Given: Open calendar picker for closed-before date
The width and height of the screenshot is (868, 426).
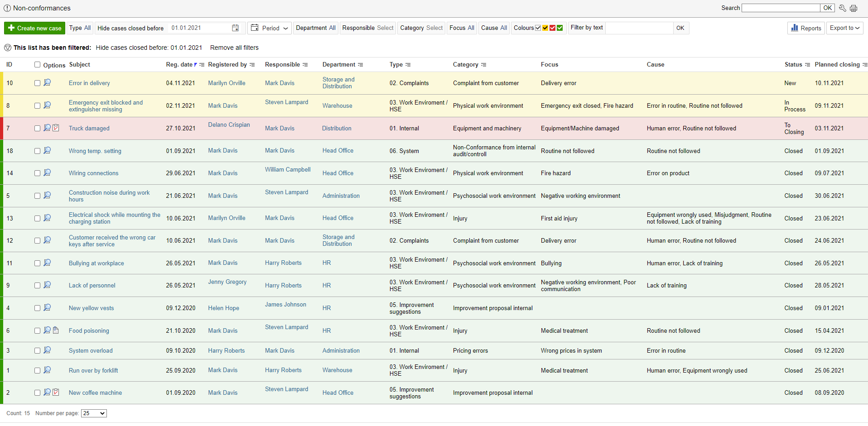Looking at the screenshot, I should click(x=235, y=28).
